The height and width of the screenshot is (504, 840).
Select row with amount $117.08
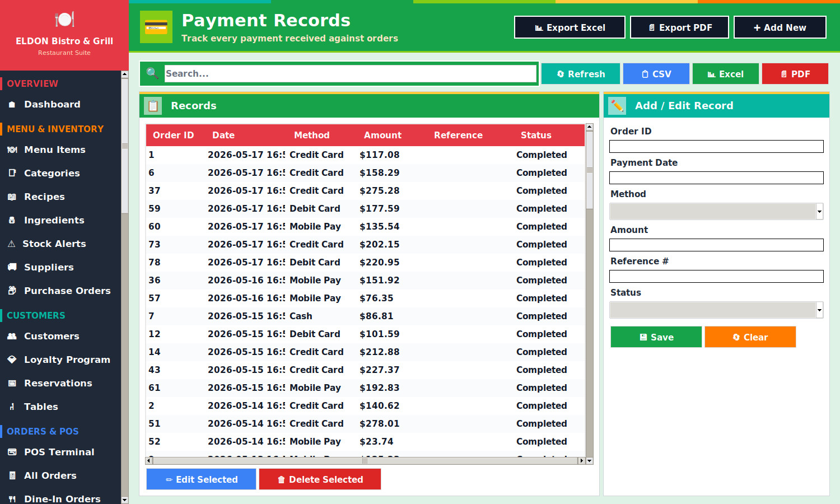point(365,155)
